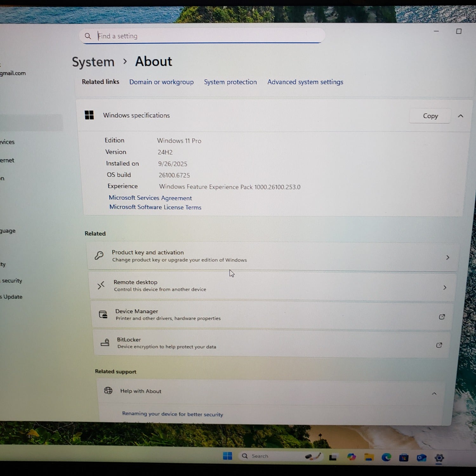This screenshot has width=476, height=476.
Task: Click the System breadcrumb
Action: (x=93, y=62)
